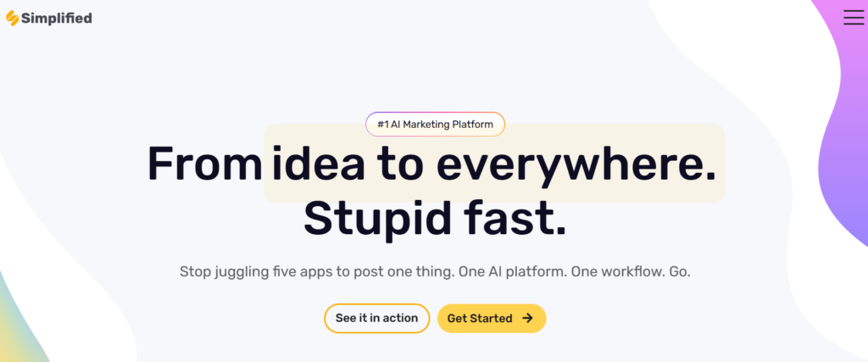Click the arrow icon inside Get Started
This screenshot has width=868, height=362.
528,318
